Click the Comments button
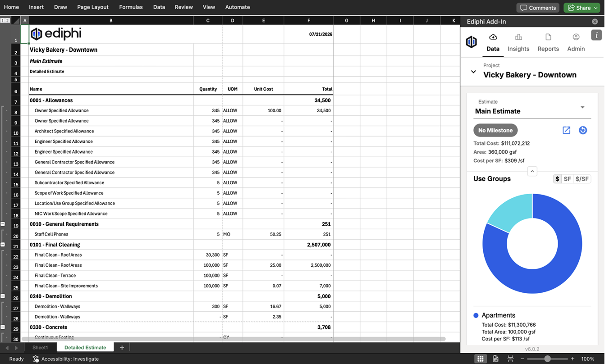 coord(538,8)
